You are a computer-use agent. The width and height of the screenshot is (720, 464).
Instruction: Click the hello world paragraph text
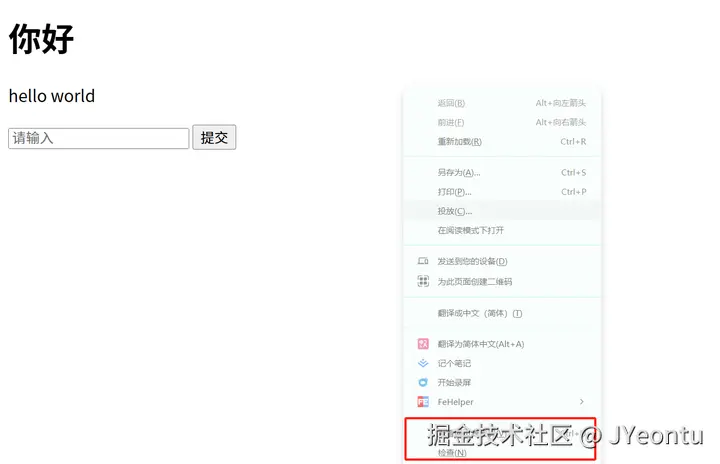pos(52,96)
